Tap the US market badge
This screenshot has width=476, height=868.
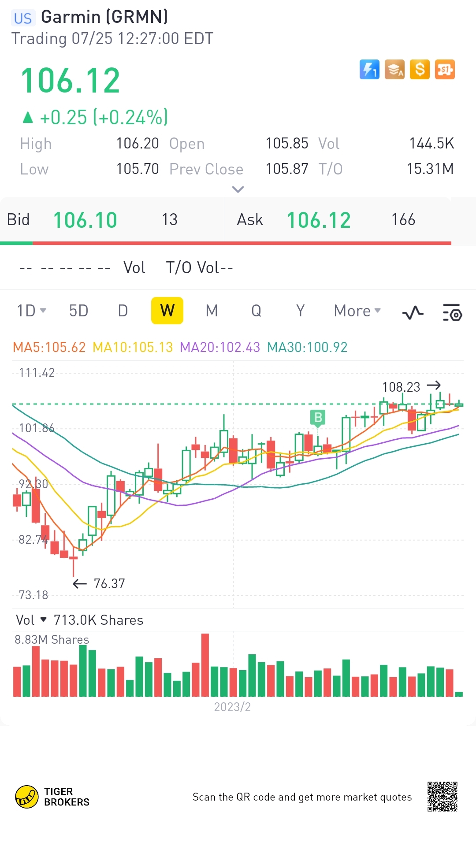pyautogui.click(x=23, y=18)
